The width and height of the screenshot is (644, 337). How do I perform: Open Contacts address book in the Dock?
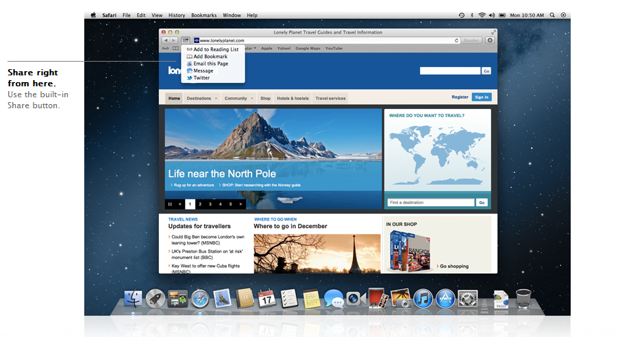[x=245, y=299]
